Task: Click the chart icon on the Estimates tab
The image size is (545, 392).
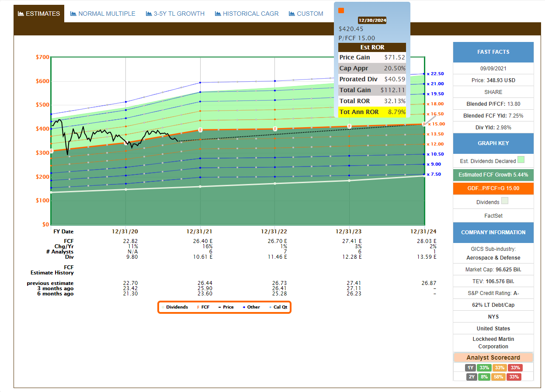Action: pyautogui.click(x=21, y=14)
